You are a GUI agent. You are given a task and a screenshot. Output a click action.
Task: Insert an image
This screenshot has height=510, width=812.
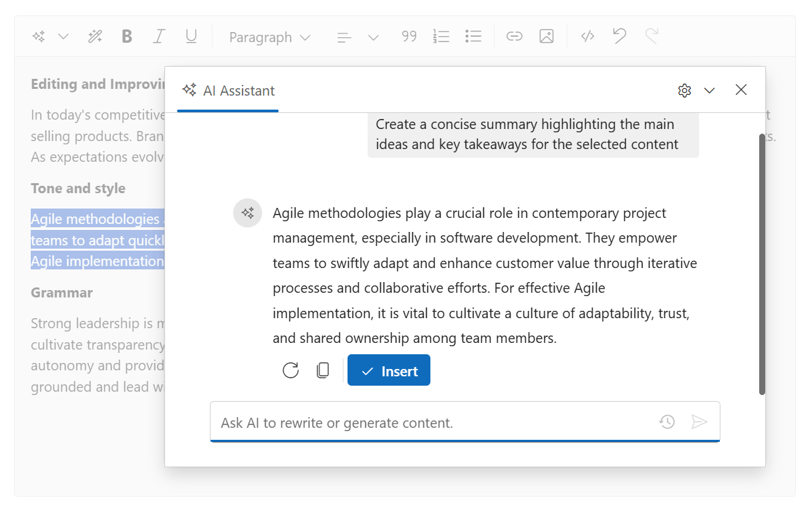pos(547,37)
